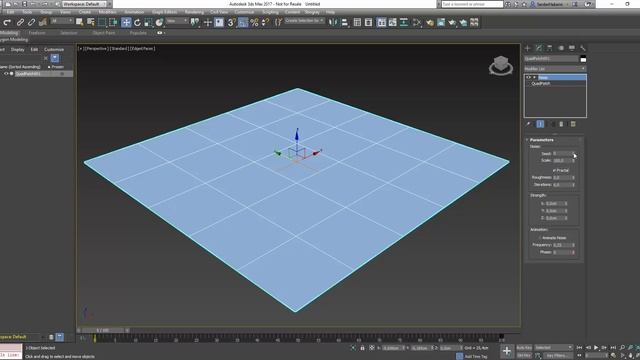
Task: Open the Create Selection Set dropdown
Action: pos(304,20)
